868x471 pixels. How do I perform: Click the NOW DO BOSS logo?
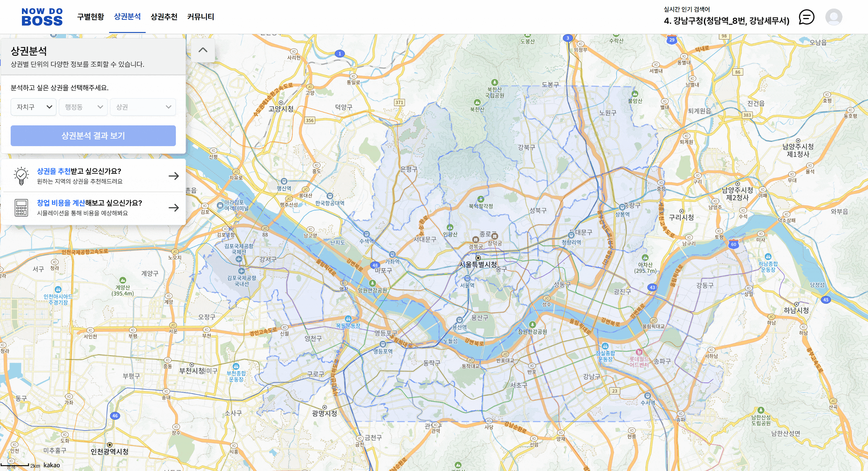click(42, 17)
